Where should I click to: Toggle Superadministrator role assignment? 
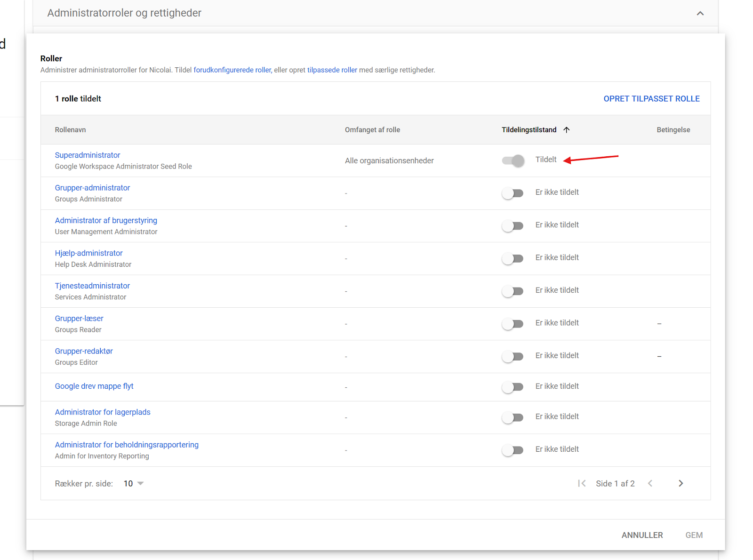513,160
